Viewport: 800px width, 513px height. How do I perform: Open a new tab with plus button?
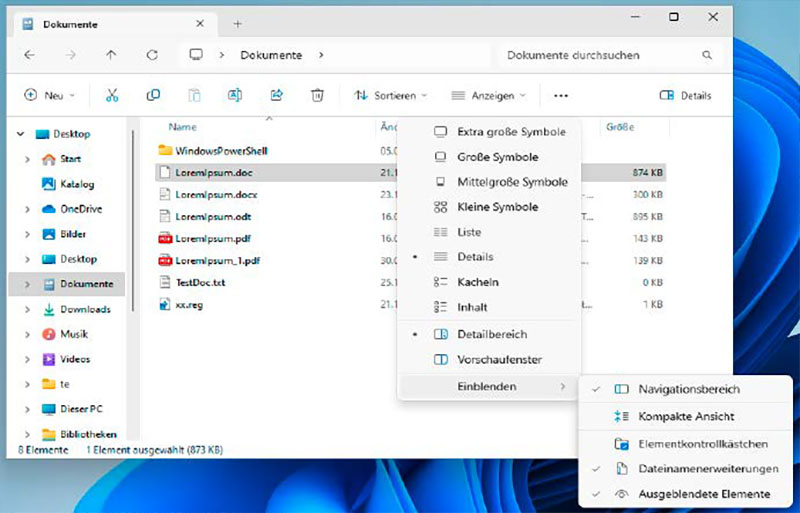pyautogui.click(x=237, y=24)
